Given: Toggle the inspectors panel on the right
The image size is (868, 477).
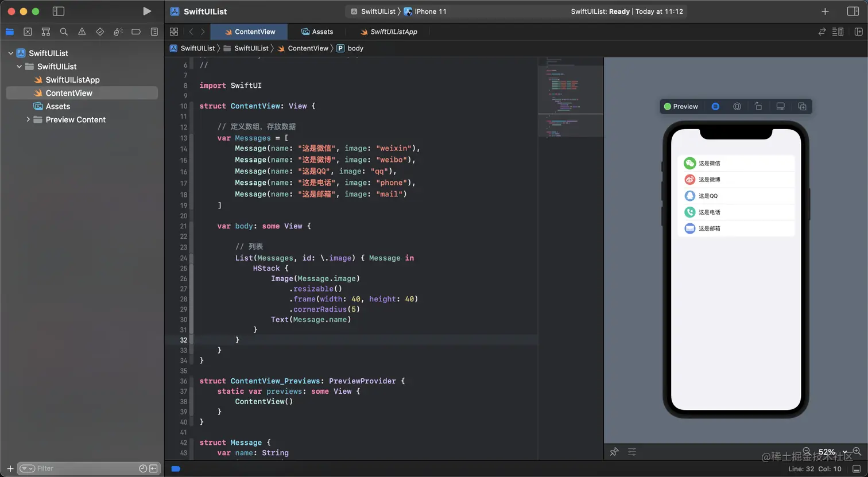Looking at the screenshot, I should coord(852,11).
